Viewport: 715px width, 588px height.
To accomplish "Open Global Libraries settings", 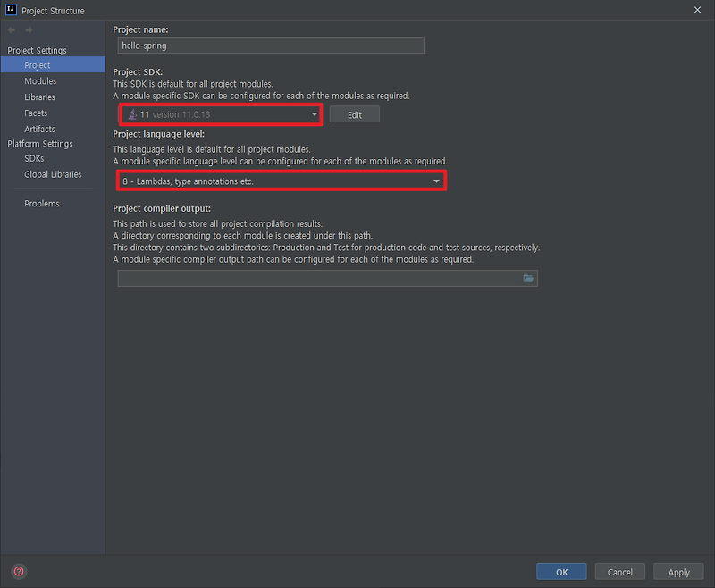I will click(54, 174).
